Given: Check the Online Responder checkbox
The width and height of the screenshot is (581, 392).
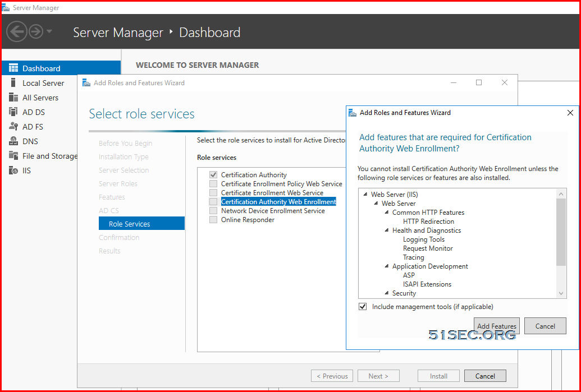Looking at the screenshot, I should coord(213,219).
